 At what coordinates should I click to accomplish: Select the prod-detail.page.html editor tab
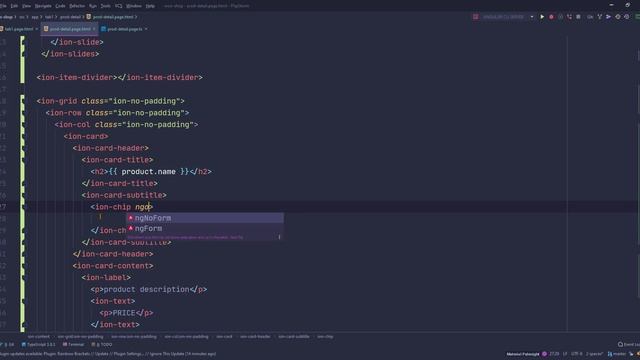pos(70,29)
